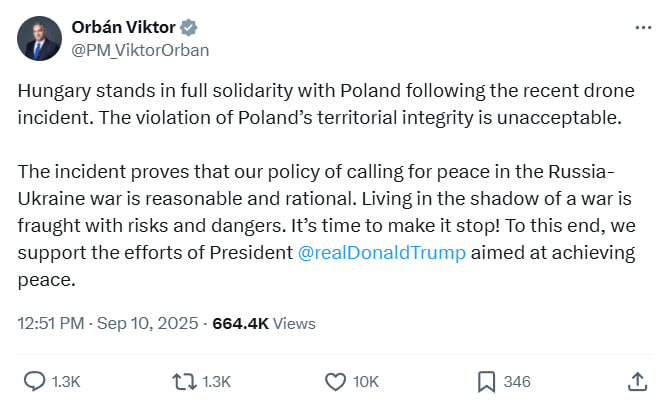The height and width of the screenshot is (409, 670).
Task: Click the reply speech bubble icon
Action: pos(34,381)
